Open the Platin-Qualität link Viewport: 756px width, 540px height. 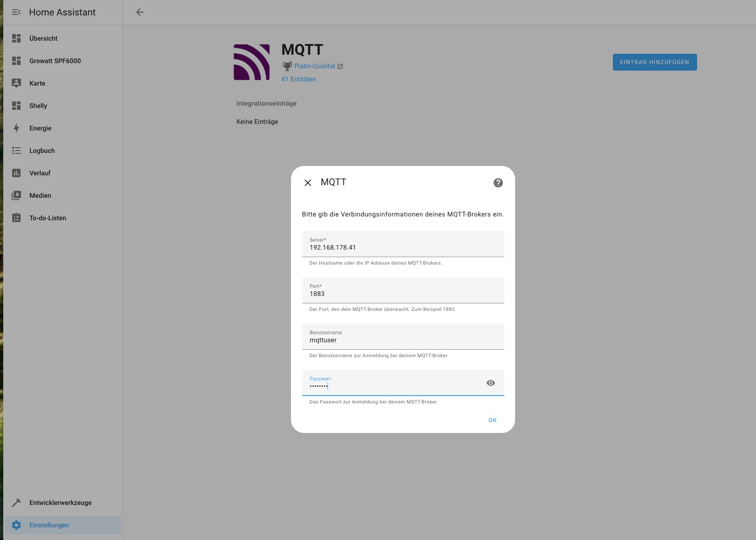pyautogui.click(x=314, y=66)
